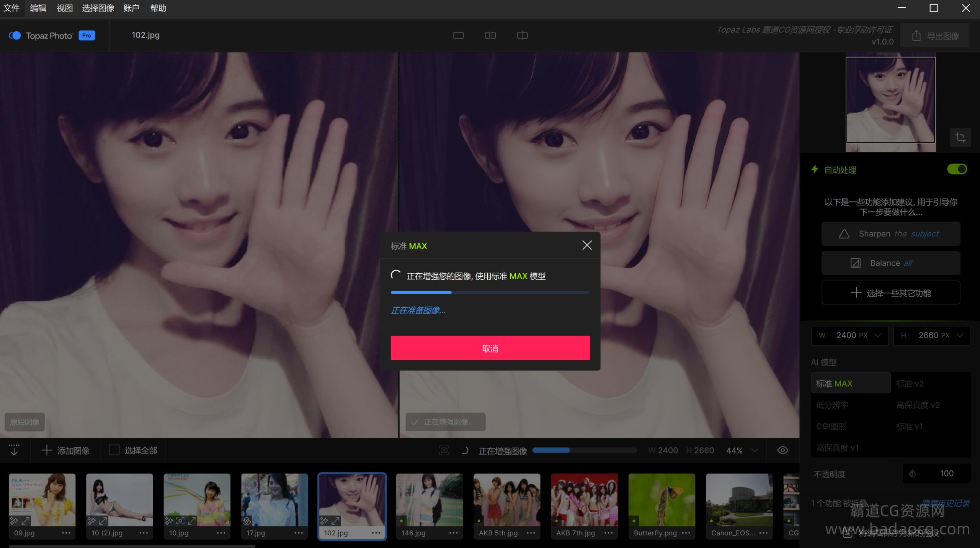Toggle the preview eye icon
This screenshot has width=980, height=548.
coord(782,450)
